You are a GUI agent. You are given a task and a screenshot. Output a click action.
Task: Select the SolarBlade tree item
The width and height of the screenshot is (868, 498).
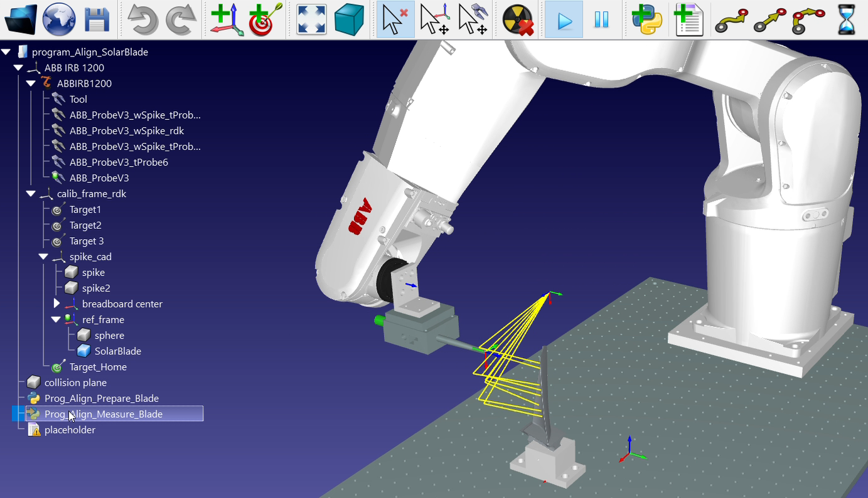coord(117,351)
